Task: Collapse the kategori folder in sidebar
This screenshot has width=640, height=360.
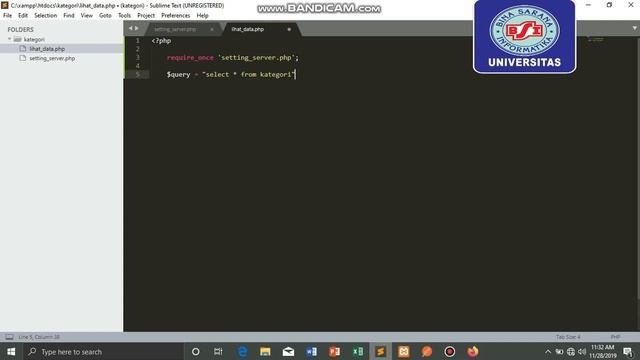Action: [x=9, y=39]
